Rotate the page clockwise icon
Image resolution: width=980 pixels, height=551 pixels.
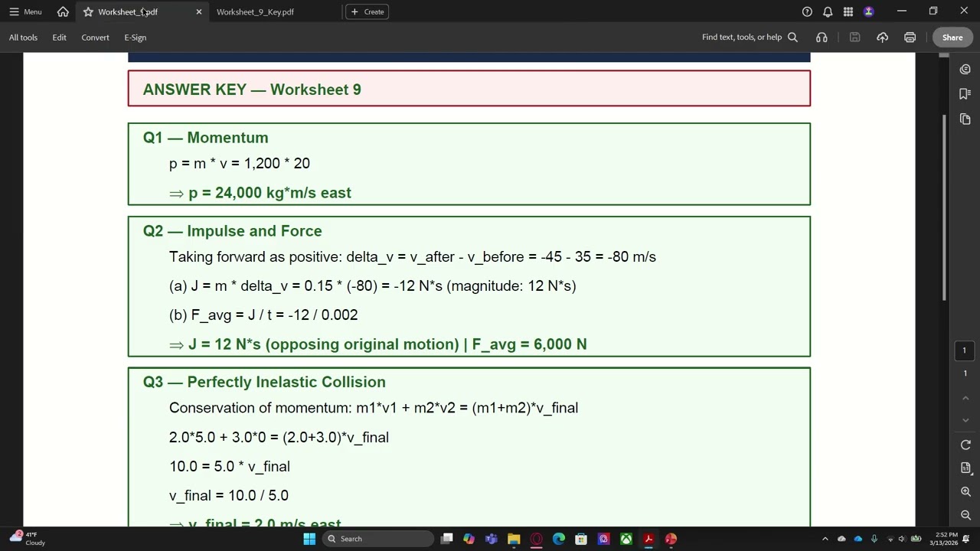click(x=965, y=445)
